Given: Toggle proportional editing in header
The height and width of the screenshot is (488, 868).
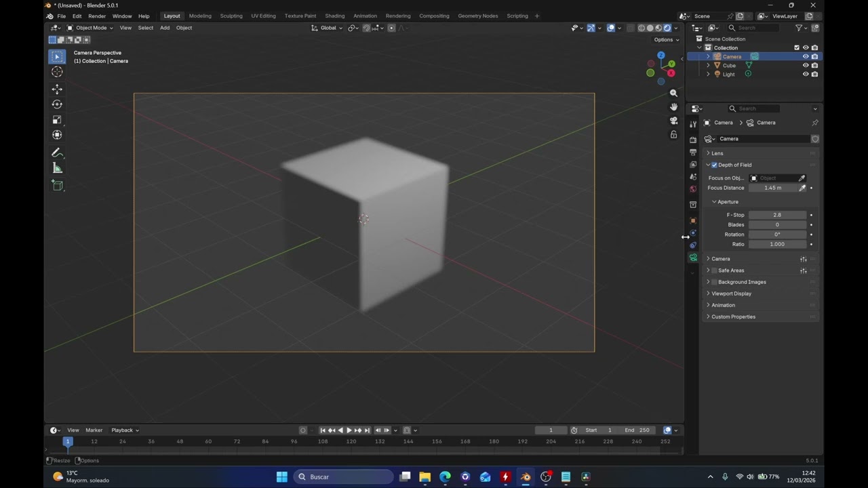Looking at the screenshot, I should pyautogui.click(x=391, y=28).
